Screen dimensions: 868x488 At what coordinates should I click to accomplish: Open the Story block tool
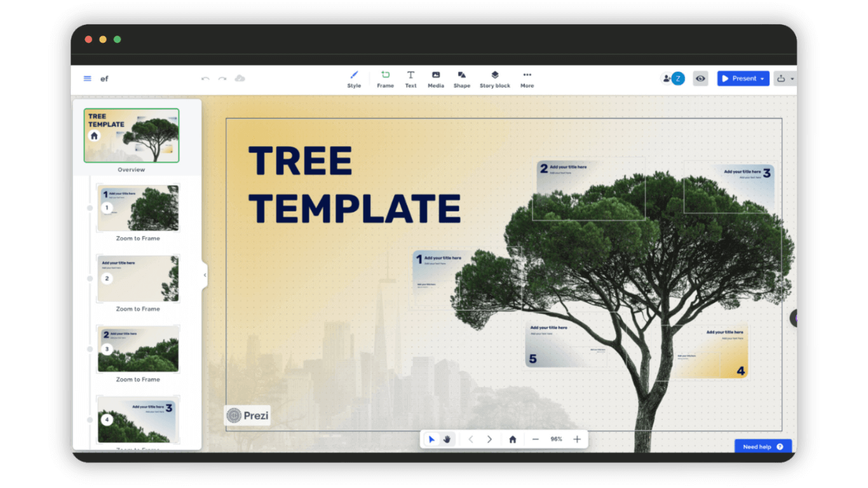(495, 79)
